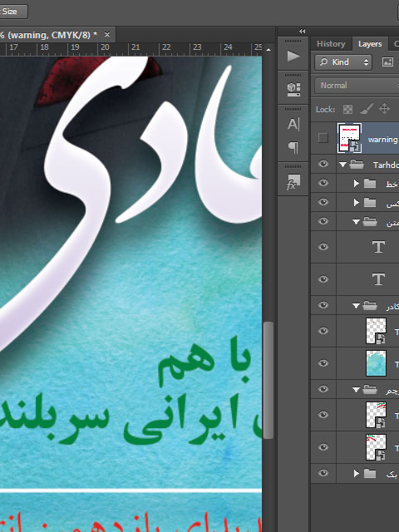Enable lock transparent pixels icon

pos(347,109)
